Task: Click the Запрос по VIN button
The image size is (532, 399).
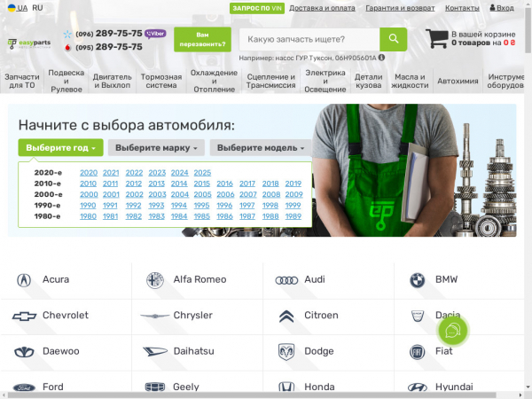Action: click(254, 8)
